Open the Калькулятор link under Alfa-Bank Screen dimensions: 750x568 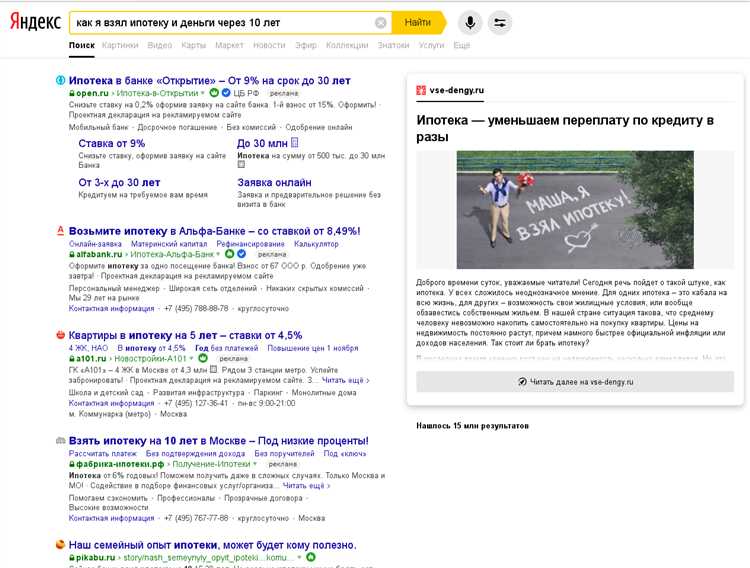(x=316, y=244)
